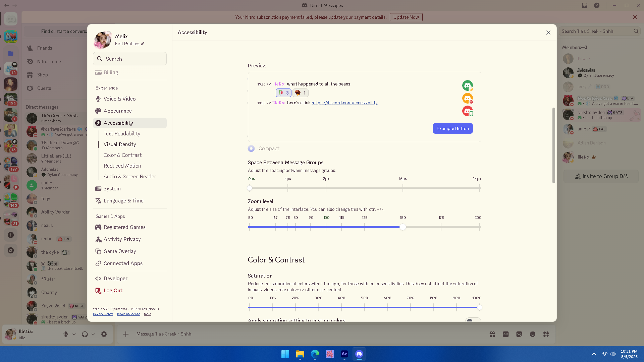644x362 pixels.
Task: Open System settings
Action: pyautogui.click(x=129, y=189)
